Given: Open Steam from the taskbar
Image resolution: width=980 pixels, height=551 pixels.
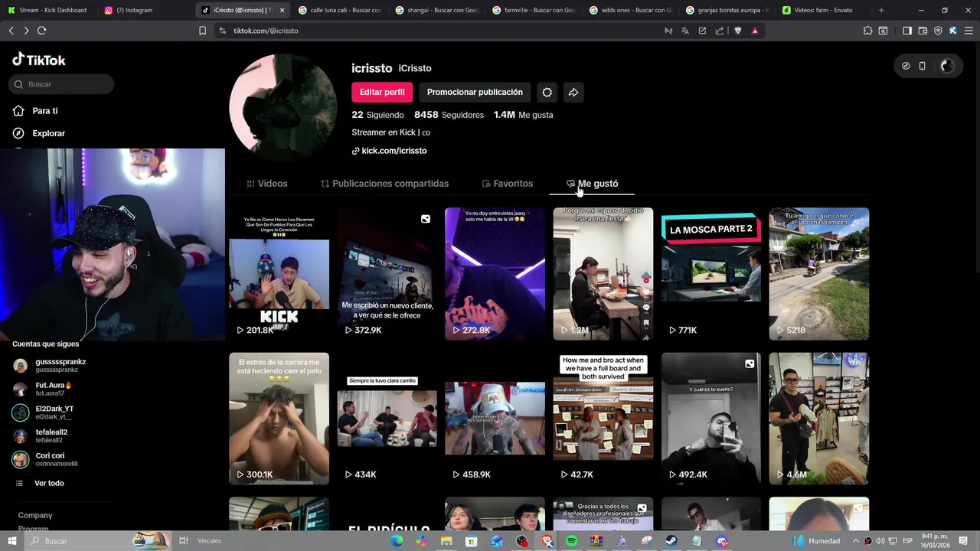Looking at the screenshot, I should coord(671,541).
